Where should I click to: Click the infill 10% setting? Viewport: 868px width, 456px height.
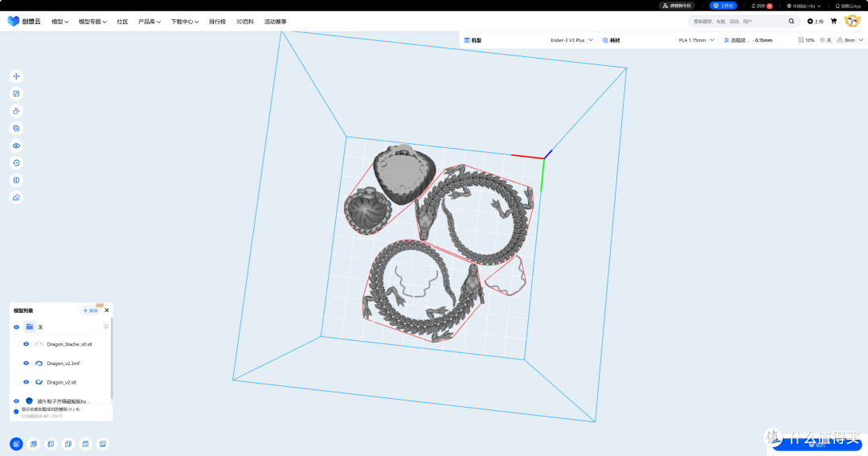tap(806, 40)
